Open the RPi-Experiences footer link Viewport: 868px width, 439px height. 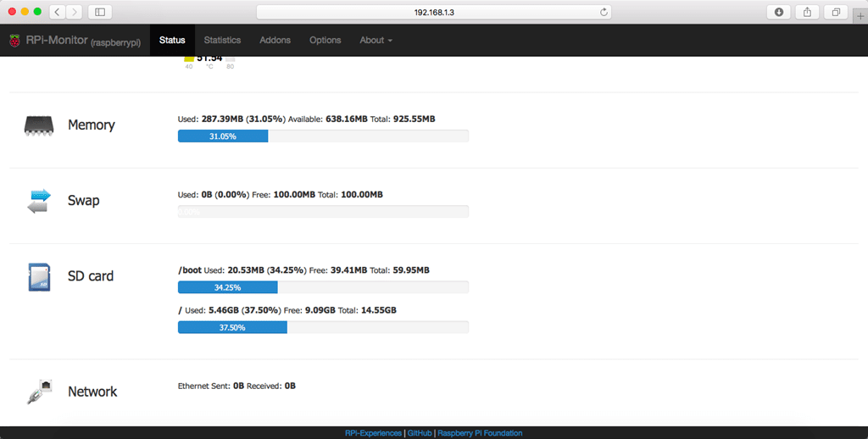point(373,433)
